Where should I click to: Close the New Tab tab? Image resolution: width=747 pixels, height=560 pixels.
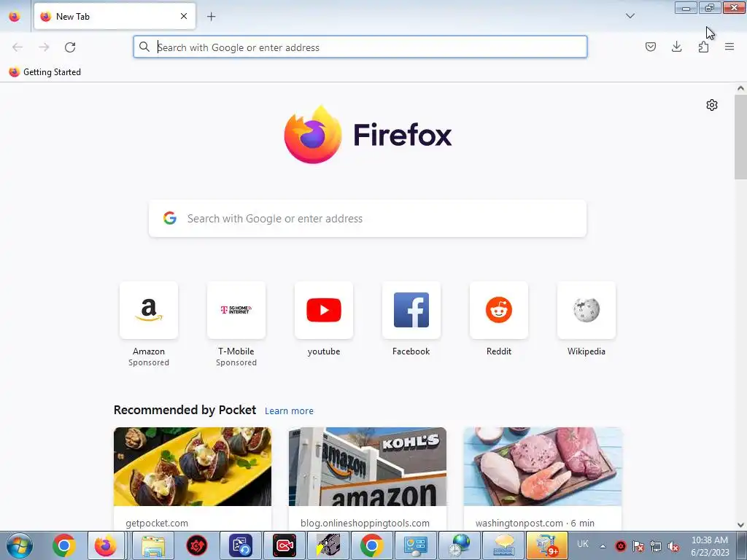(x=184, y=16)
